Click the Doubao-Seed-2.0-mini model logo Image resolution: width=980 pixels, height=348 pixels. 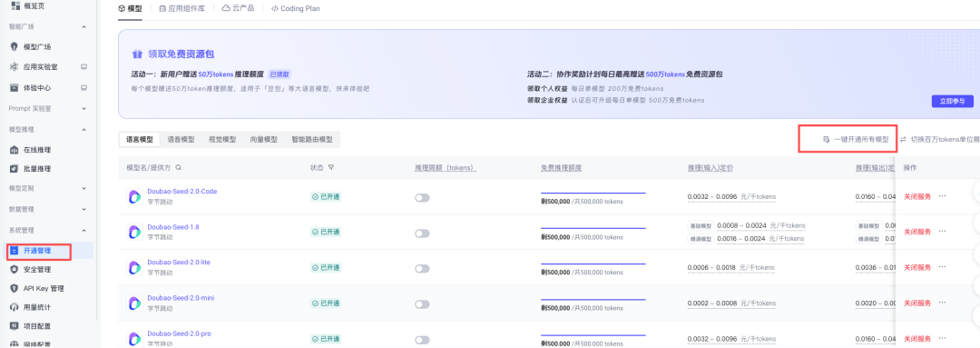135,303
